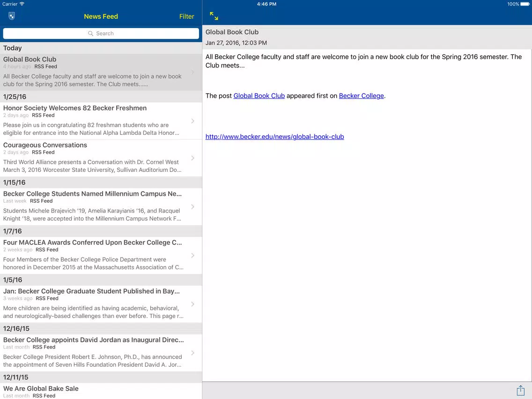
Task: Open the share icon in the bottom toolbar
Action: coord(520,391)
